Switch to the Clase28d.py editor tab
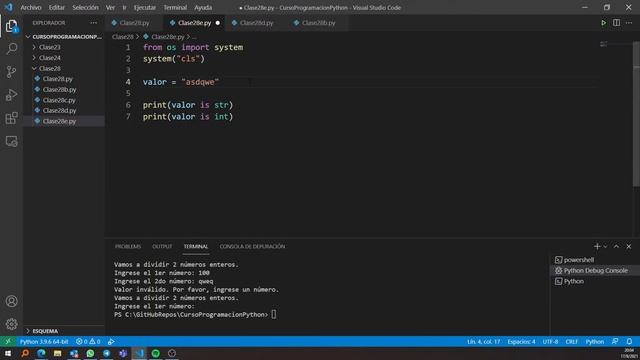 click(x=256, y=23)
